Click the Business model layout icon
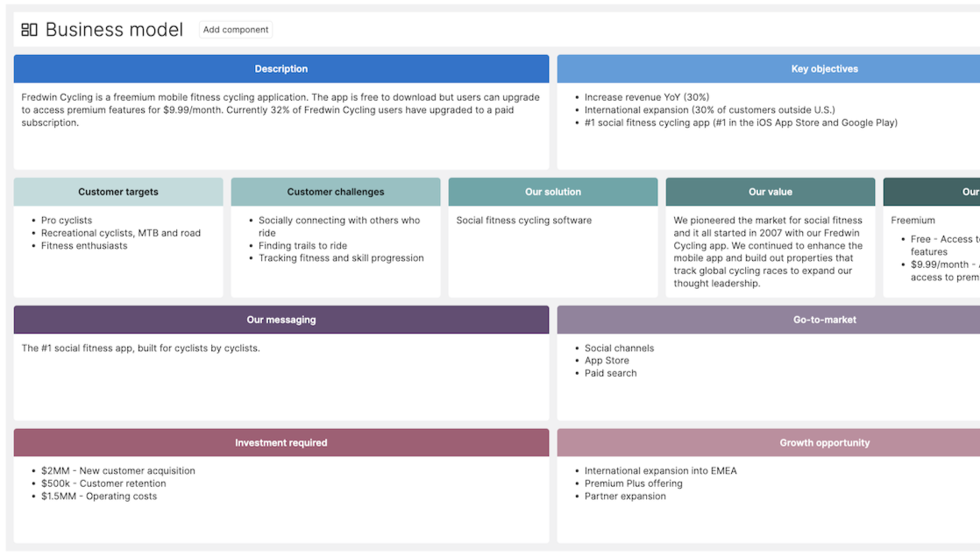The height and width of the screenshot is (557, 980). pos(29,30)
